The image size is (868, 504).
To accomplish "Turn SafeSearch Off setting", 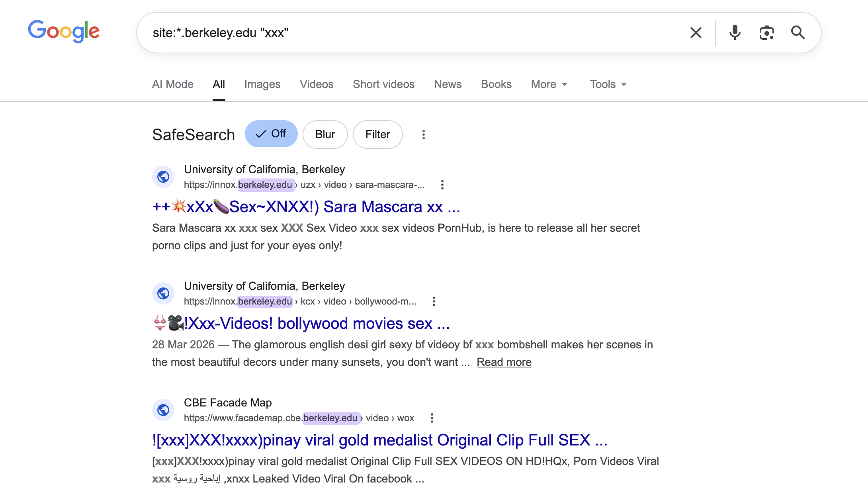I will point(271,134).
